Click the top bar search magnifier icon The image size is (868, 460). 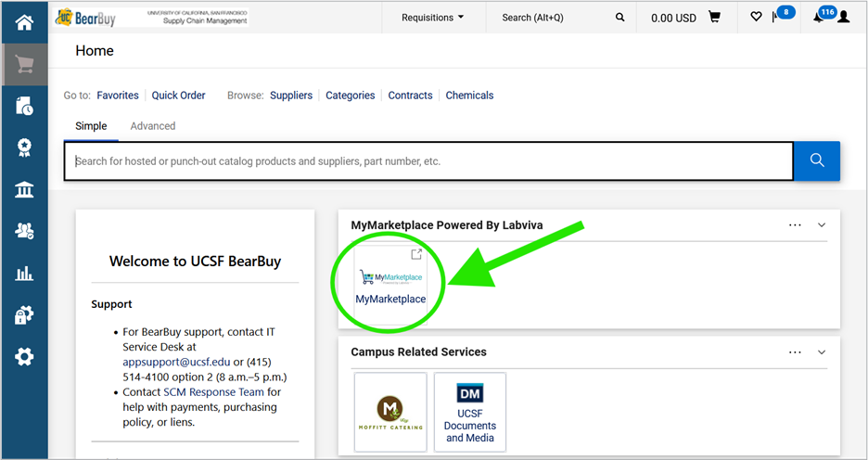[x=620, y=18]
